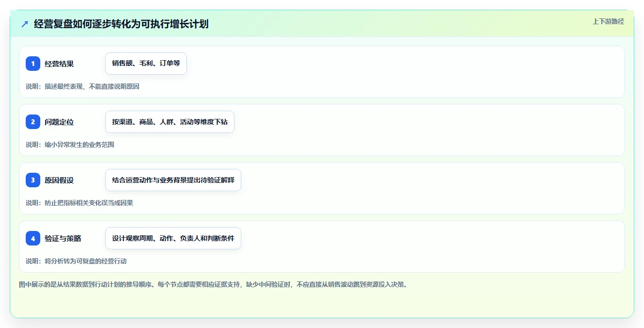Click the 原因假设 step name
The width and height of the screenshot is (644, 328).
[59, 180]
